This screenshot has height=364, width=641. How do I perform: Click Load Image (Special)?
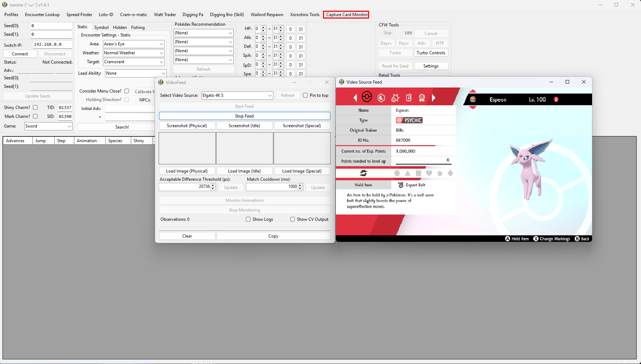[x=302, y=171]
